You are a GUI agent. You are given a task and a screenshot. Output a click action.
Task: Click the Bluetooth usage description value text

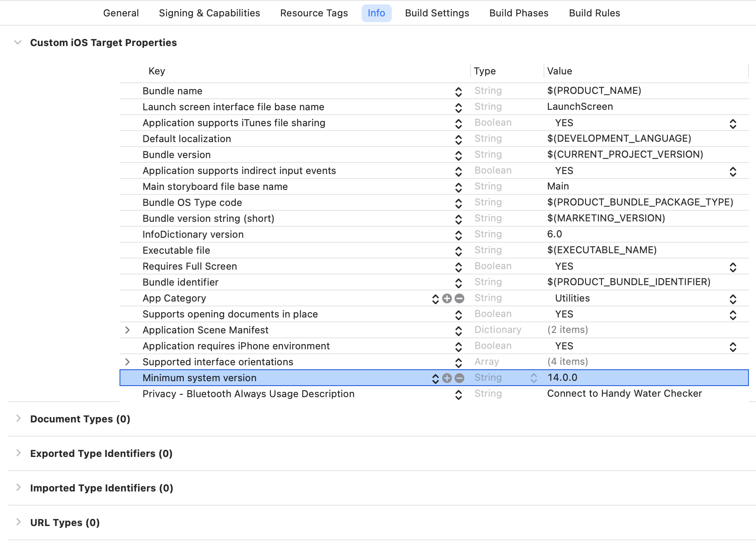[625, 394]
